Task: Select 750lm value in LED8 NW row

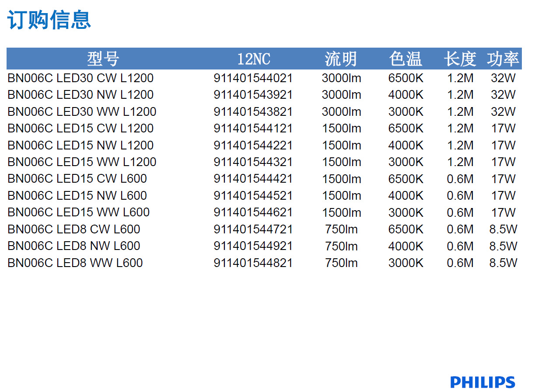Action: pyautogui.click(x=341, y=246)
